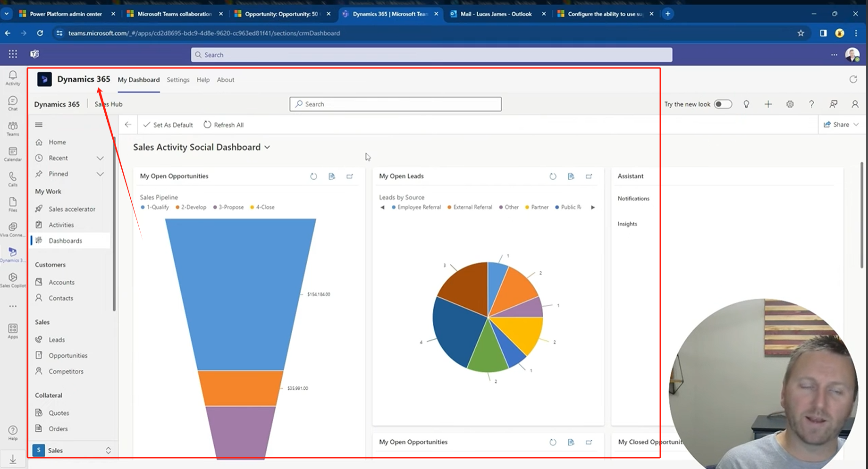Open Dynamics settings gear icon
Image resolution: width=868 pixels, height=469 pixels.
tap(790, 104)
